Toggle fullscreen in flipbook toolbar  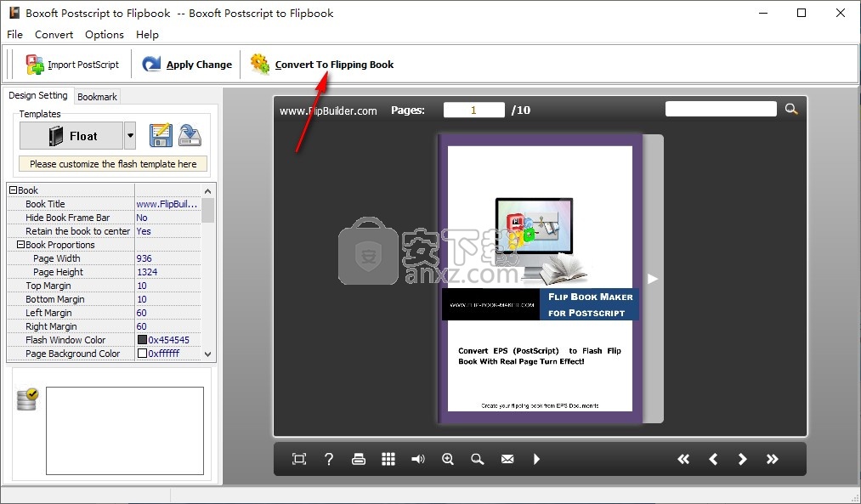coord(299,459)
